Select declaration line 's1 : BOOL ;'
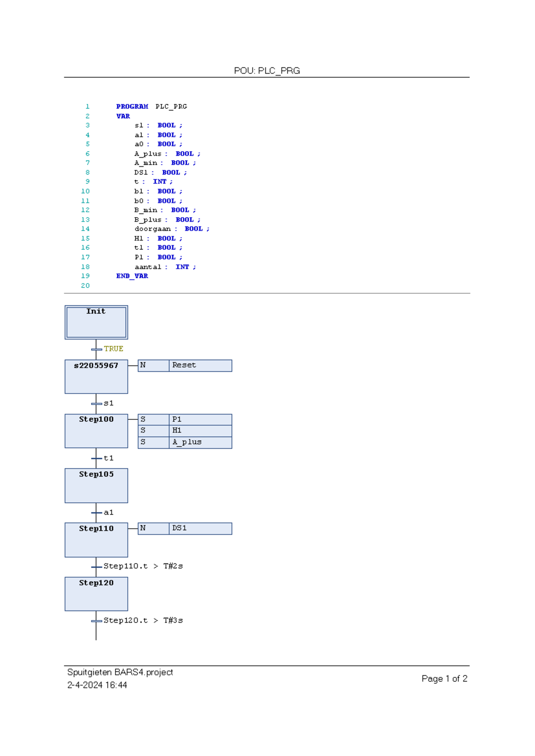 pyautogui.click(x=158, y=126)
